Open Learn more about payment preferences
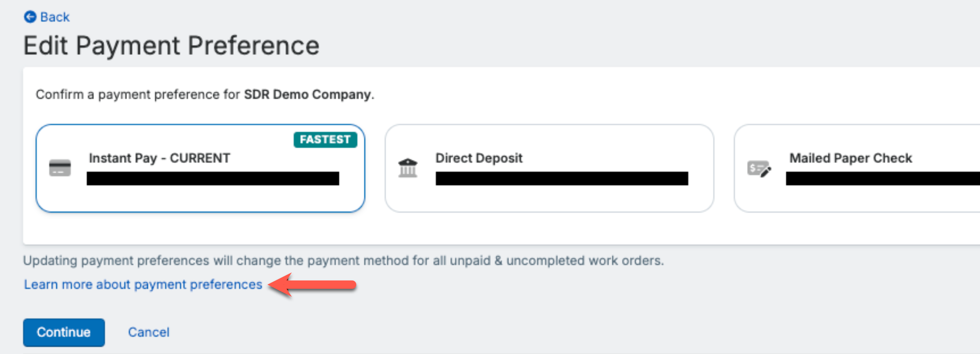980x354 pixels. tap(143, 285)
